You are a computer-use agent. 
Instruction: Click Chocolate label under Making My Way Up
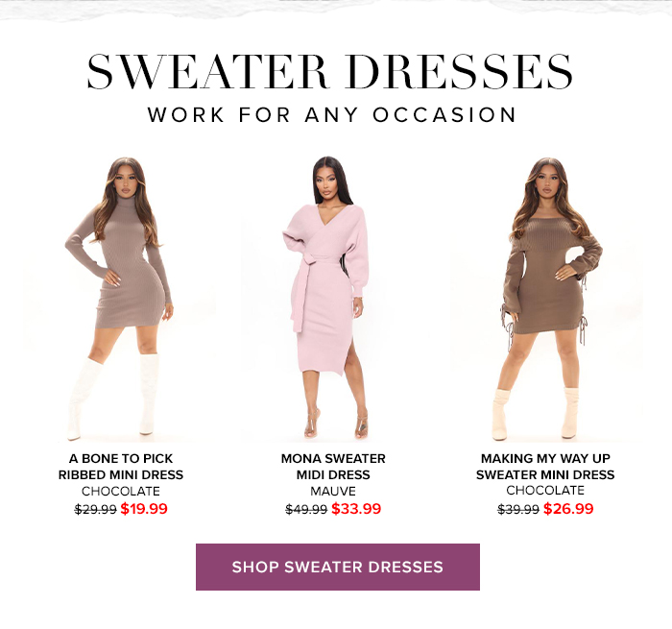click(x=545, y=490)
